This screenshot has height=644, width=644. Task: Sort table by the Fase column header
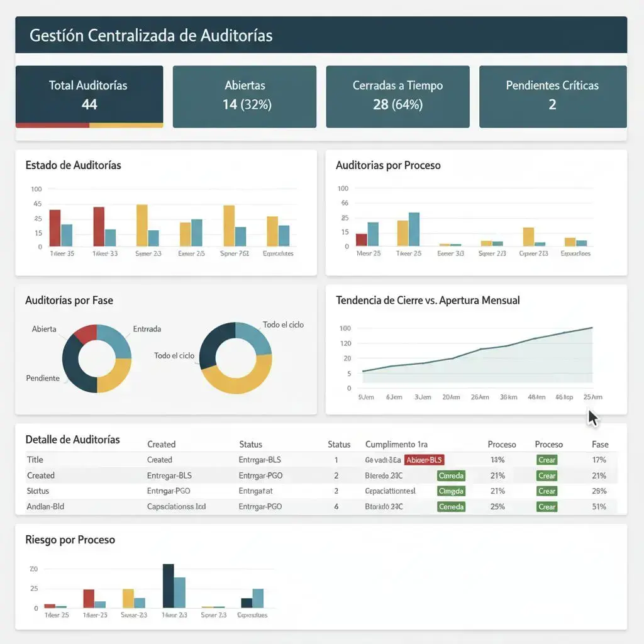[x=600, y=444]
